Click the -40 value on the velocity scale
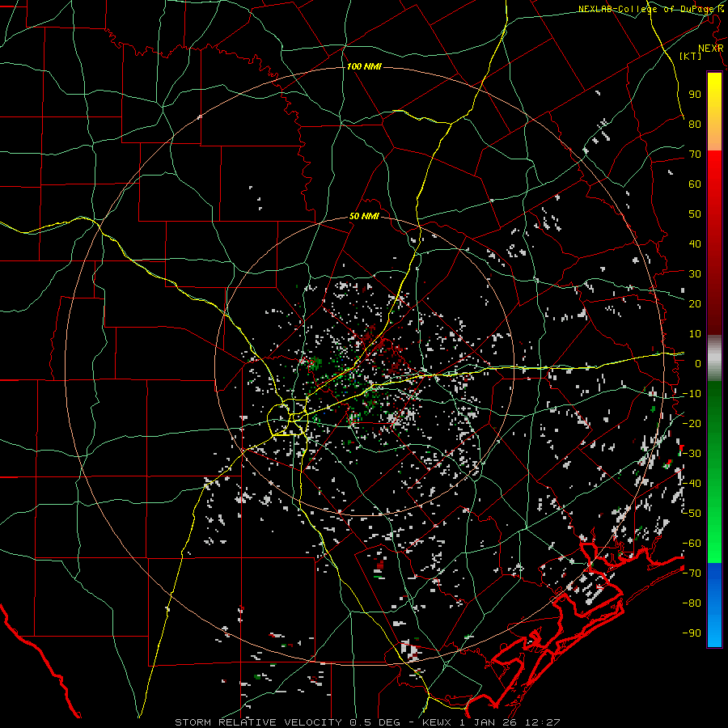 [x=692, y=484]
